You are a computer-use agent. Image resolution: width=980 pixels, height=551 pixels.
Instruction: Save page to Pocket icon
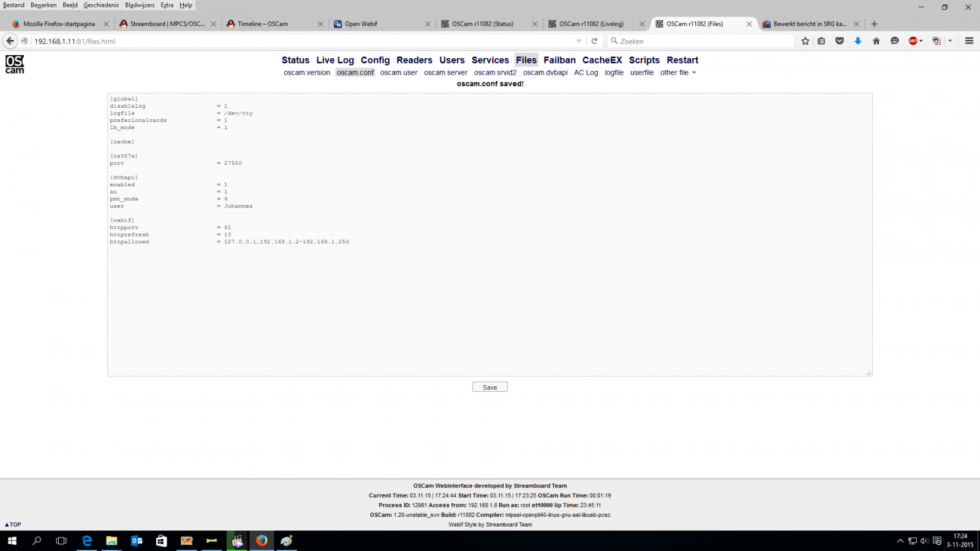pos(840,41)
